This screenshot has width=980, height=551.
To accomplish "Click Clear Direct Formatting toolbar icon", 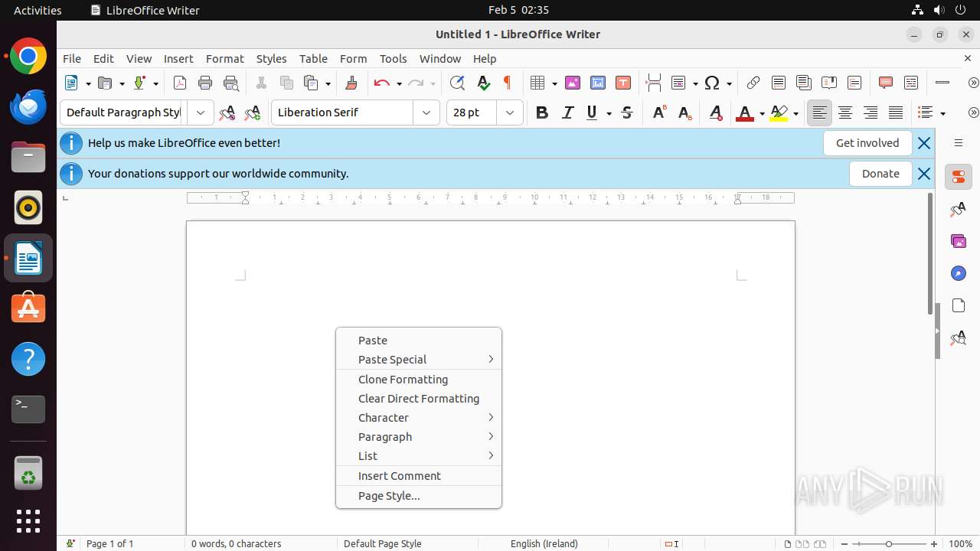I will 716,112.
